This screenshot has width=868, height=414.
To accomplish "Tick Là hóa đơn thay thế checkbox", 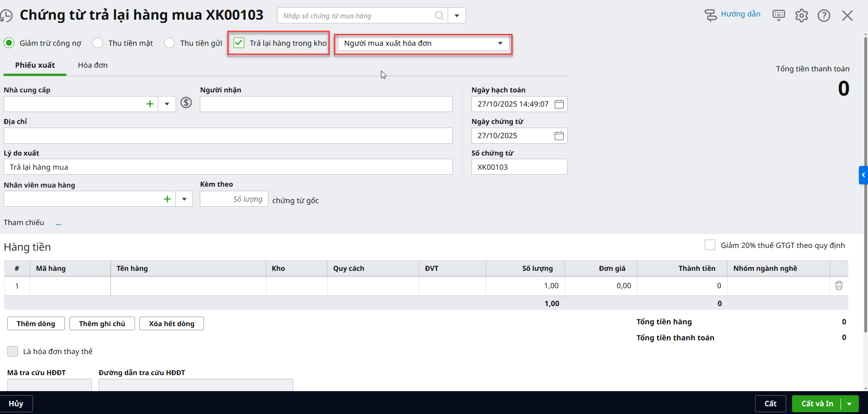I will click(13, 351).
